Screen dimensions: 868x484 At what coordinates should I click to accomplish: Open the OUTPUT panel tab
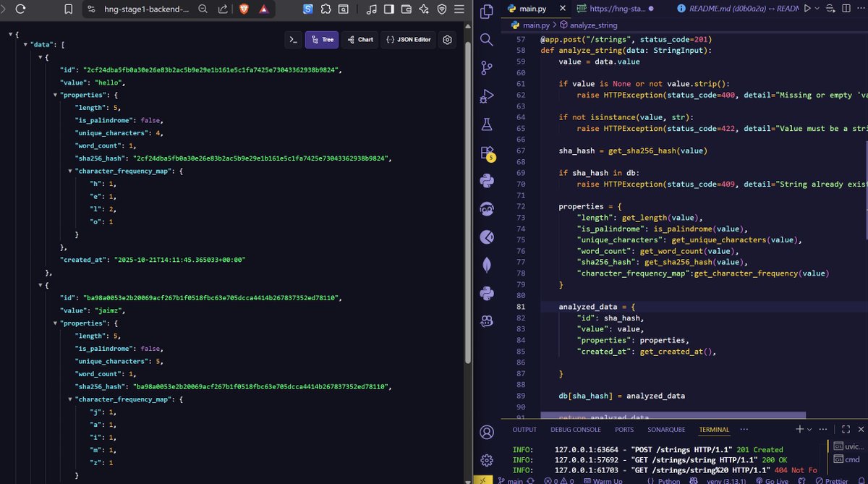click(x=524, y=430)
